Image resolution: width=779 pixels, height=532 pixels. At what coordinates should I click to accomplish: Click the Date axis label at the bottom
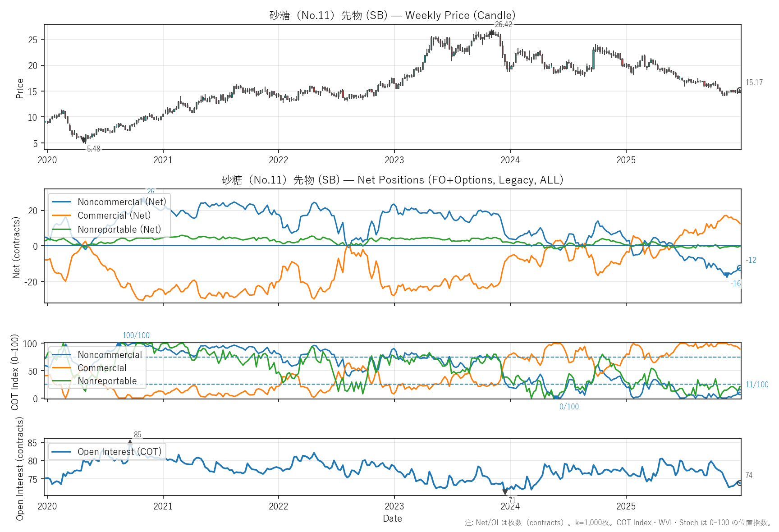[x=392, y=518]
